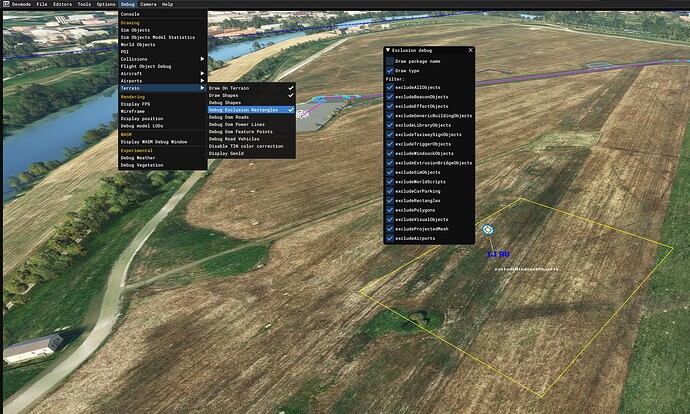Screen dimensions: 690x414
Task: Select Disable TIN color correction
Action: [251, 146]
